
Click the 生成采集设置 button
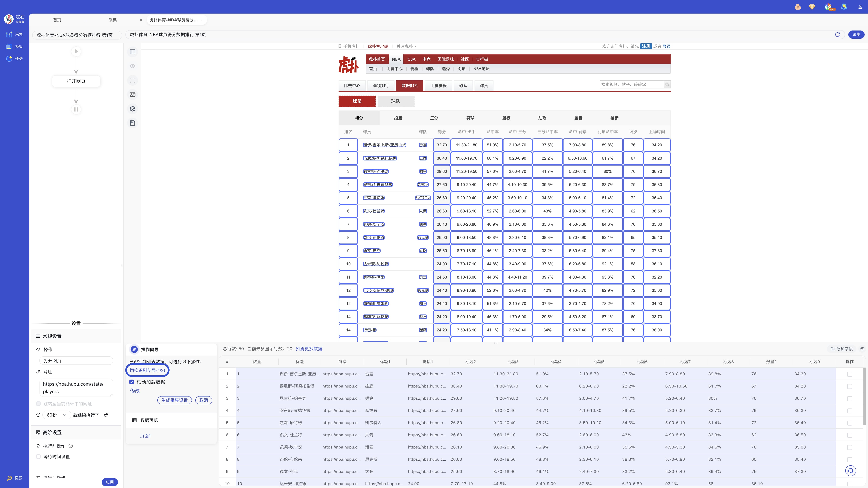pos(174,400)
